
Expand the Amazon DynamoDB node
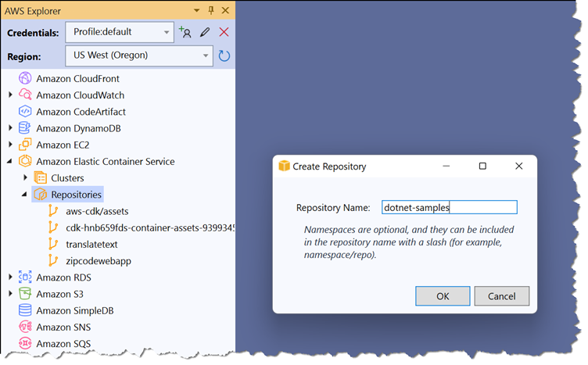coord(10,127)
